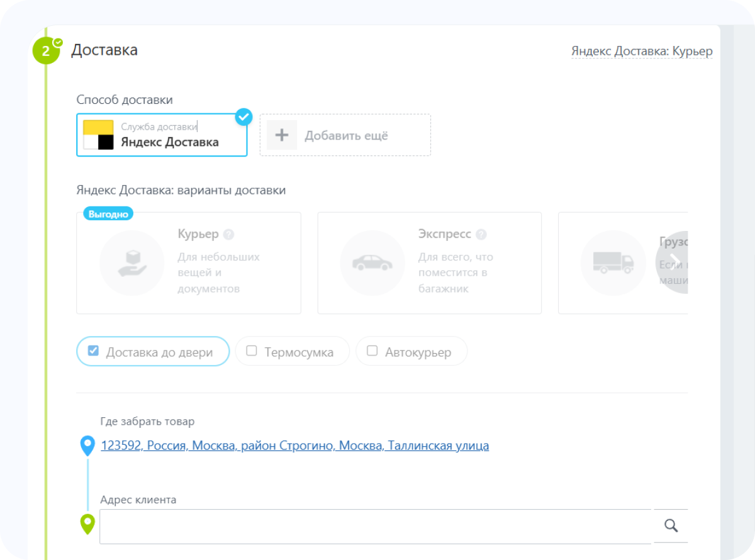Click the help icon next to Экспресс

point(481,235)
